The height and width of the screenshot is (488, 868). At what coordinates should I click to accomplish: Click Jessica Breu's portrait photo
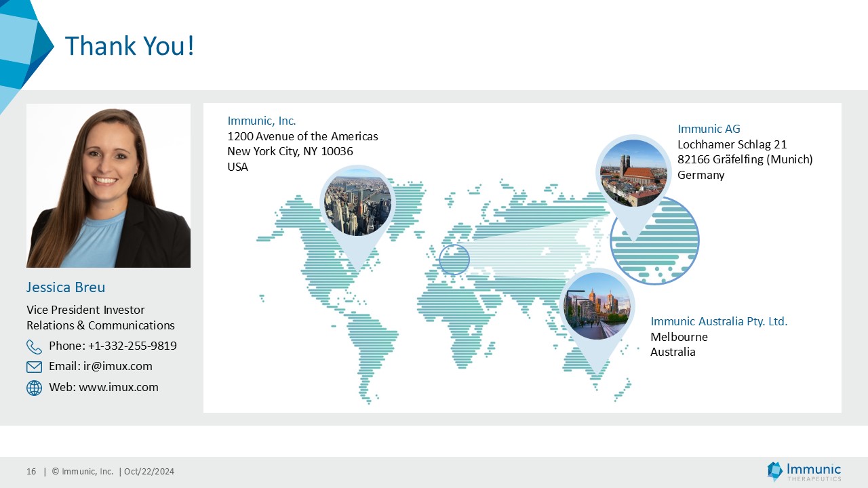point(108,186)
